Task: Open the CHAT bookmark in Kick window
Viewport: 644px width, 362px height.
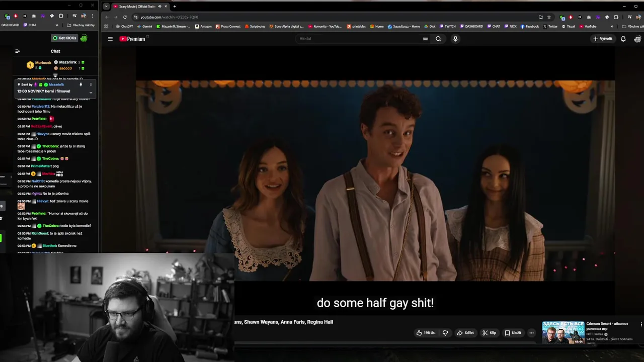Action: pos(30,25)
